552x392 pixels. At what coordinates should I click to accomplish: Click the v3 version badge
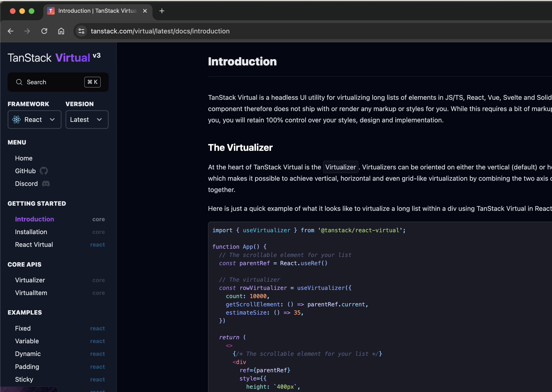pos(96,56)
